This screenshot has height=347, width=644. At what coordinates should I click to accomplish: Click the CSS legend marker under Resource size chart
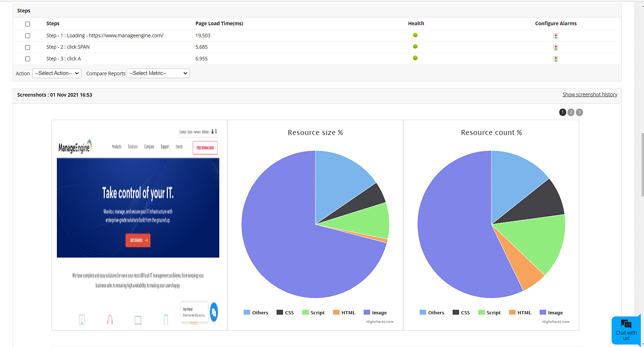279,312
